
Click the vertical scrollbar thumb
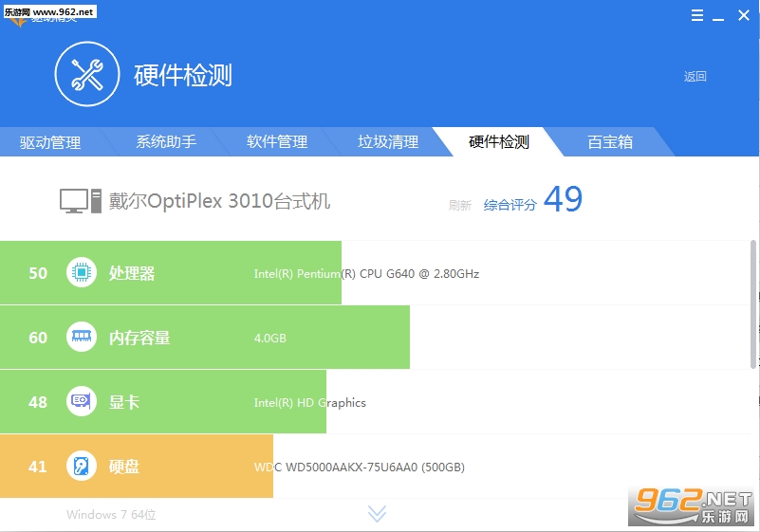coord(752,304)
